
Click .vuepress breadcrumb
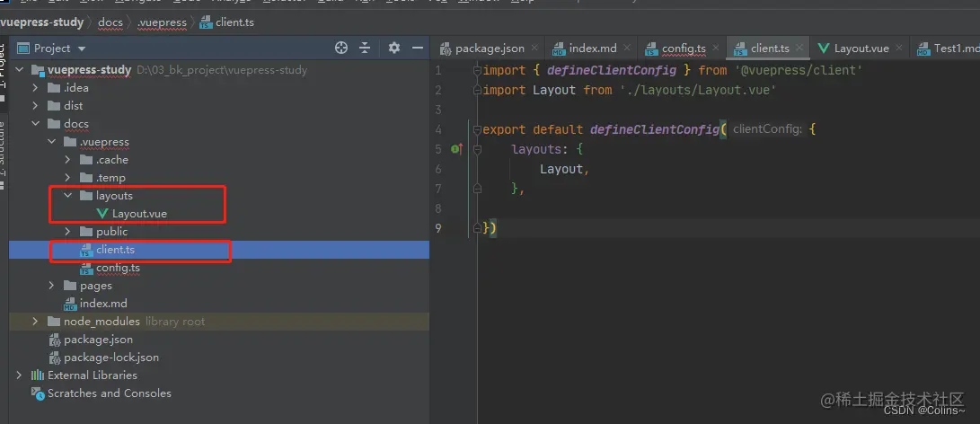(162, 22)
